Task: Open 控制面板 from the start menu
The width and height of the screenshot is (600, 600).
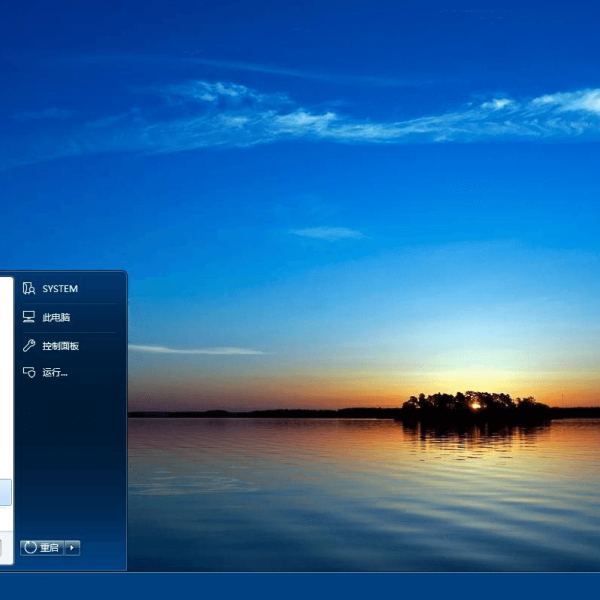Action: click(69, 346)
